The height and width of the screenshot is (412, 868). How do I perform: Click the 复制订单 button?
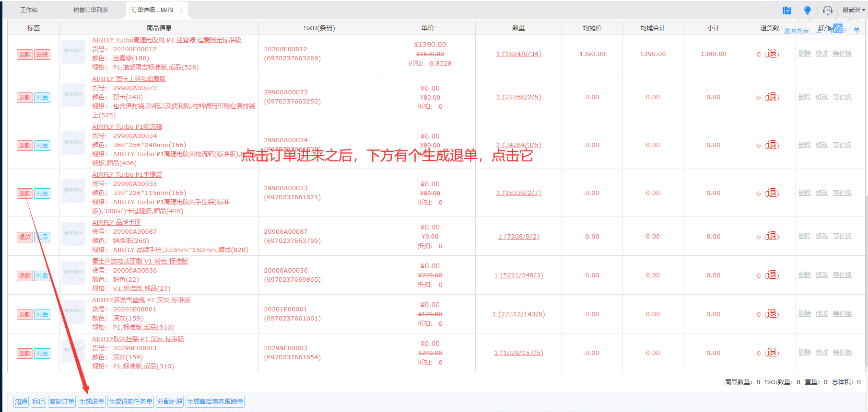pyautogui.click(x=62, y=401)
